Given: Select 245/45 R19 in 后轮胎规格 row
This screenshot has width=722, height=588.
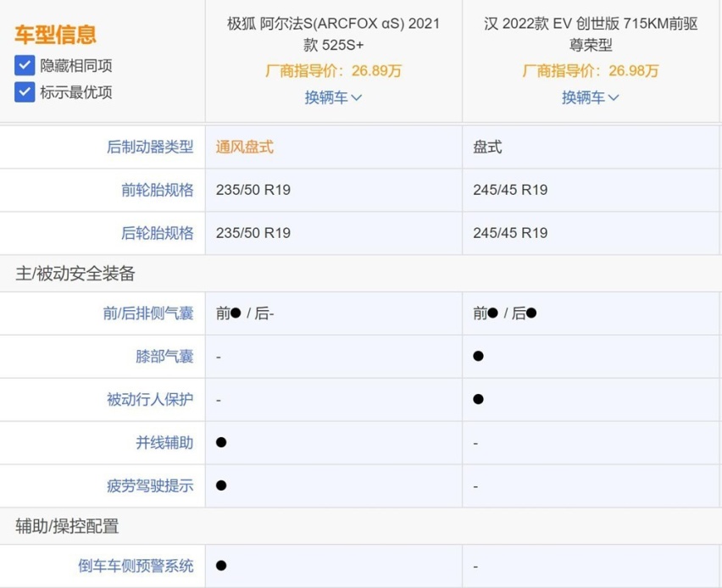Looking at the screenshot, I should point(510,233).
